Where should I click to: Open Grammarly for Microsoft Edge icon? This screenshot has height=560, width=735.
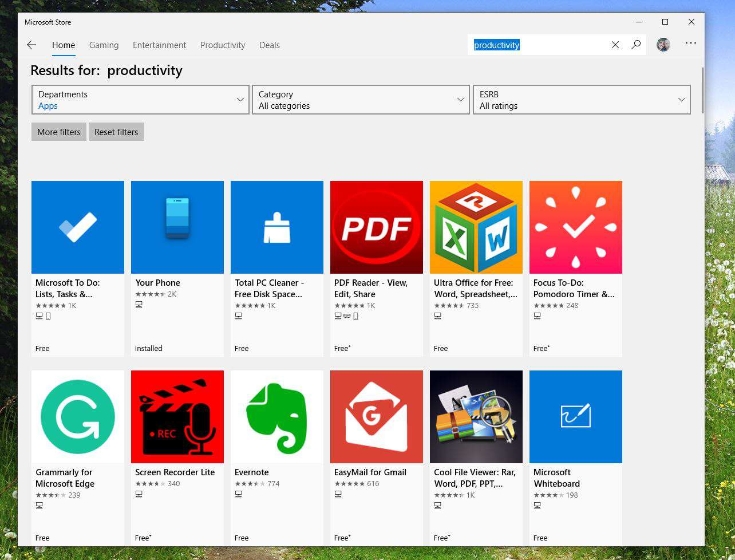coord(77,417)
